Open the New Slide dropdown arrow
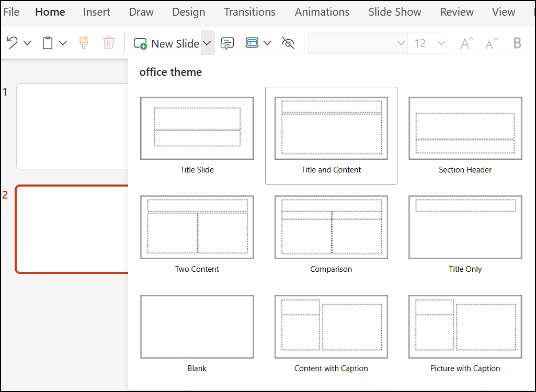 pyautogui.click(x=208, y=43)
